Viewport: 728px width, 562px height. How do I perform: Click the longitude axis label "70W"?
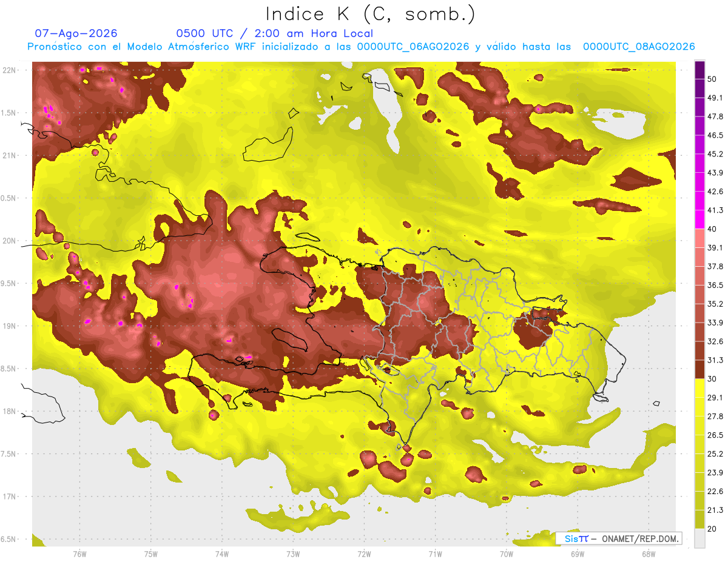pos(506,554)
